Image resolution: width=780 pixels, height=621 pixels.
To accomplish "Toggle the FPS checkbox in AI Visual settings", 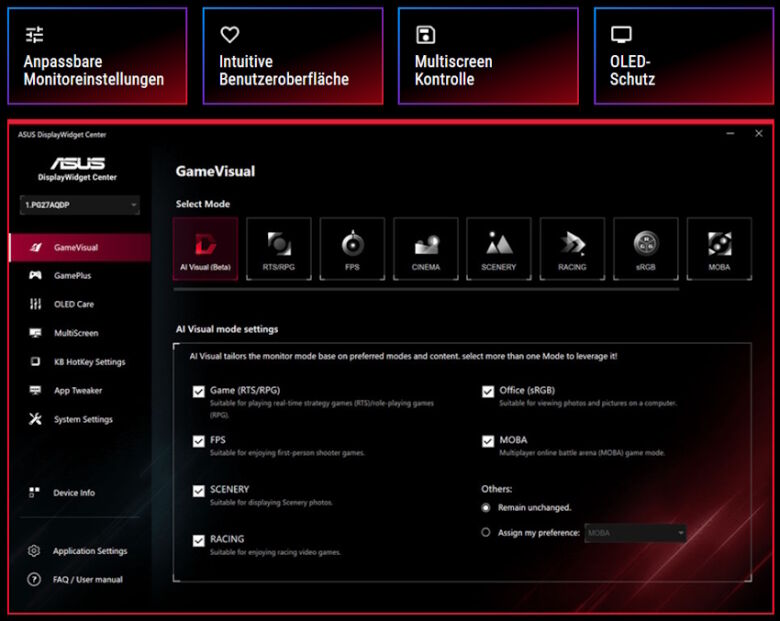I will click(198, 441).
